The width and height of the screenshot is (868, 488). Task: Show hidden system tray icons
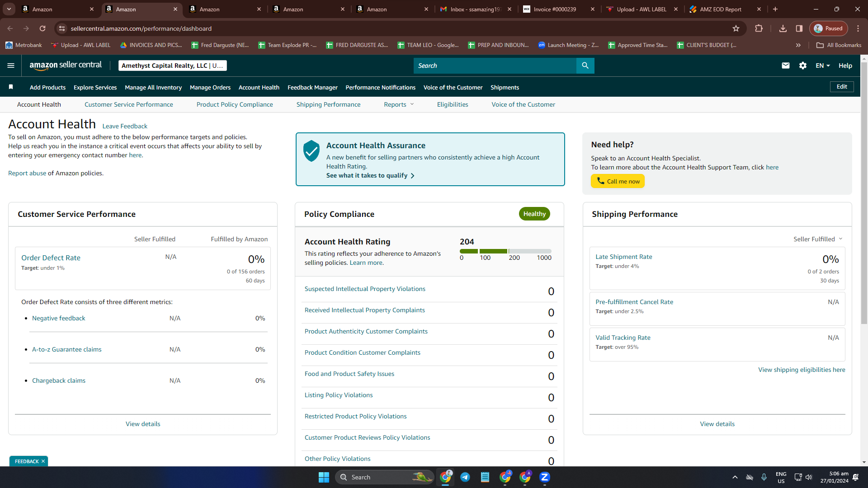point(735,477)
